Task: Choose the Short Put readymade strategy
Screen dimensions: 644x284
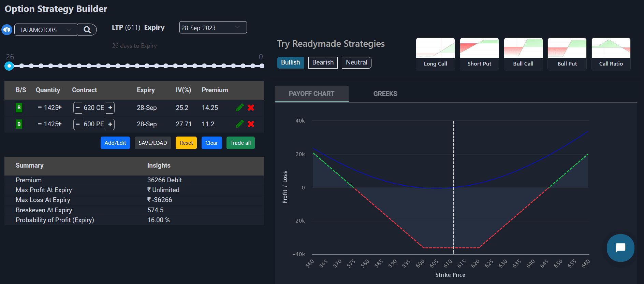Action: (480, 54)
